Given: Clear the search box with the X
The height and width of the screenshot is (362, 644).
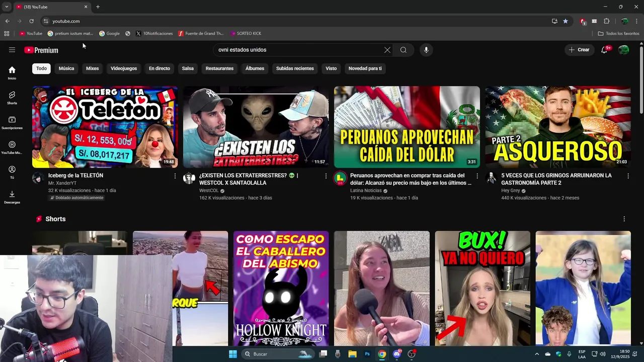Looking at the screenshot, I should point(387,50).
